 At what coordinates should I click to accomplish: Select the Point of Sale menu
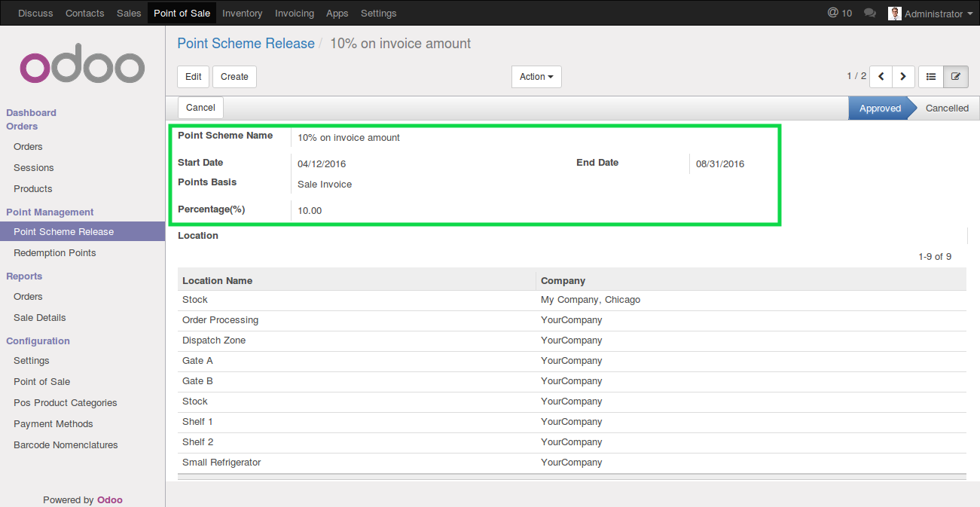tap(182, 13)
